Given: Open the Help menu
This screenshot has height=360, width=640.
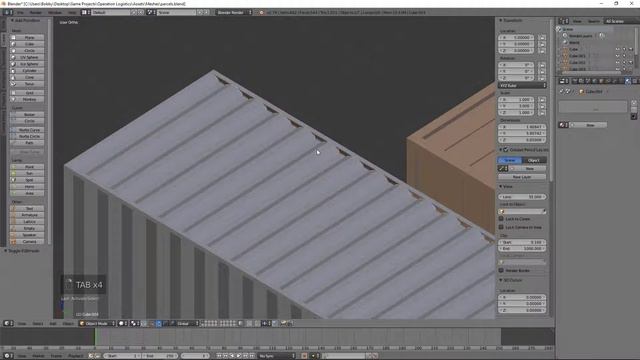Looking at the screenshot, I should tap(72, 13).
